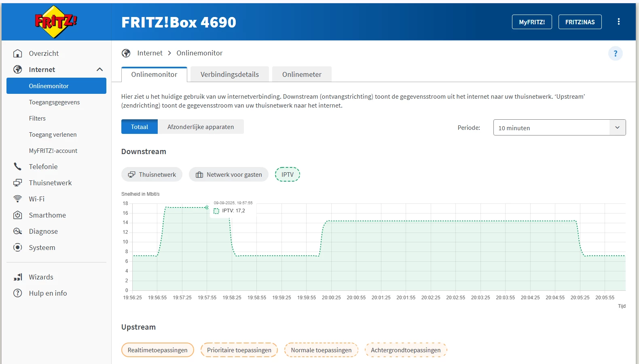Click the Upstream heading
The height and width of the screenshot is (364, 639).
[138, 327]
